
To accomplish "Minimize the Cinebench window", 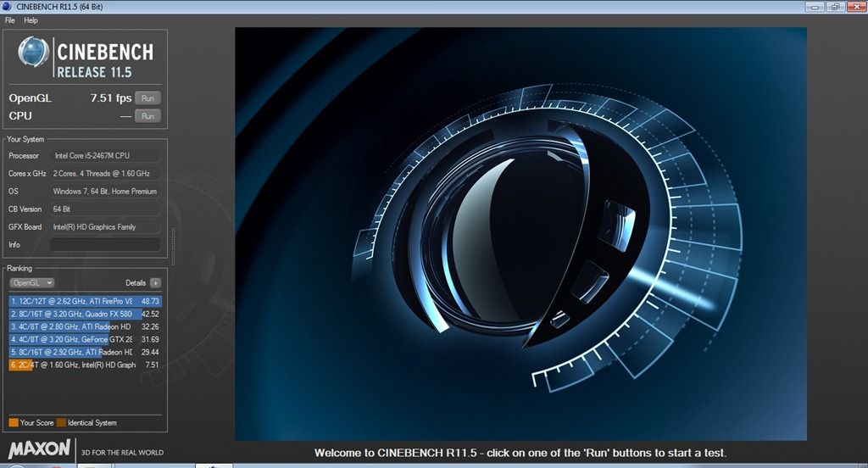I will coord(815,7).
